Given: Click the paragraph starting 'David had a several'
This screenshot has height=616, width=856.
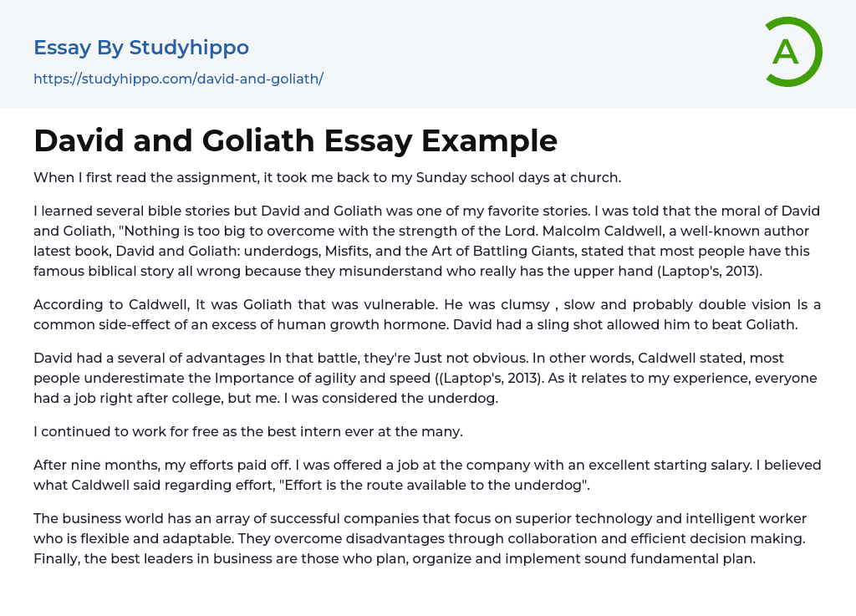Looking at the screenshot, I should (x=426, y=378).
